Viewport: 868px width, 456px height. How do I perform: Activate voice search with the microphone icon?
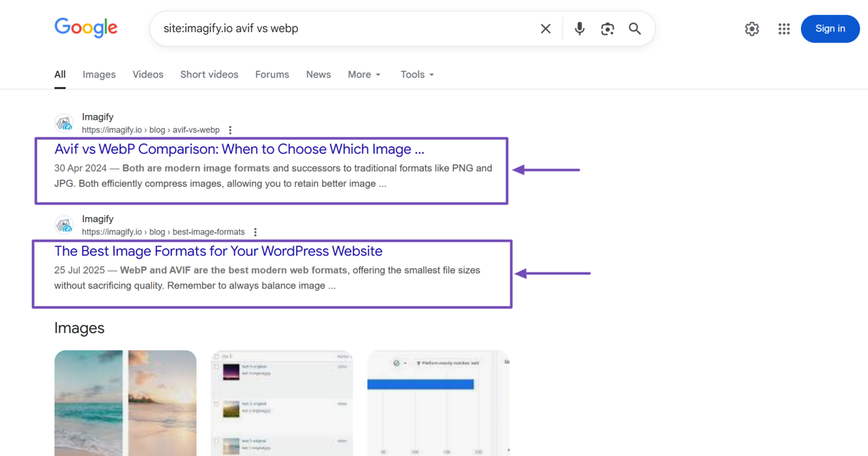(579, 29)
